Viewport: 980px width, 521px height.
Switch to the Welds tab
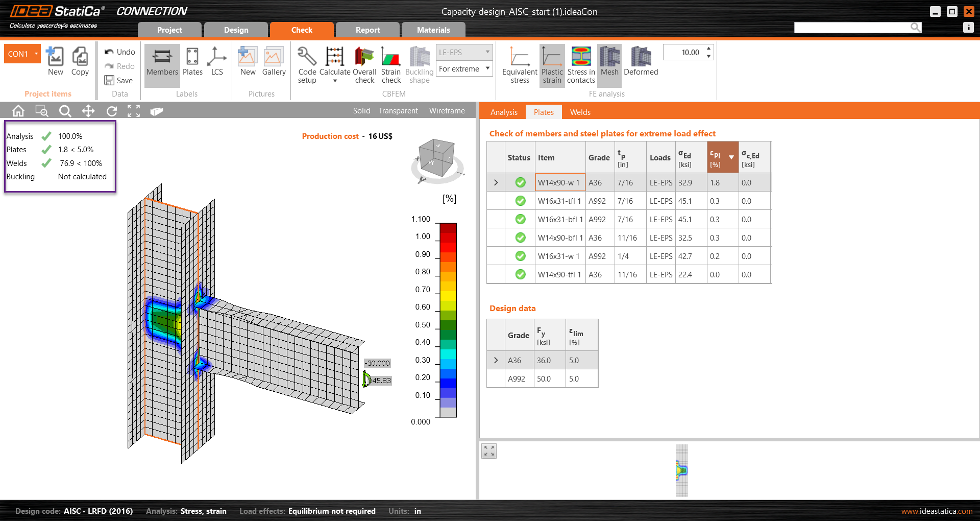[580, 112]
